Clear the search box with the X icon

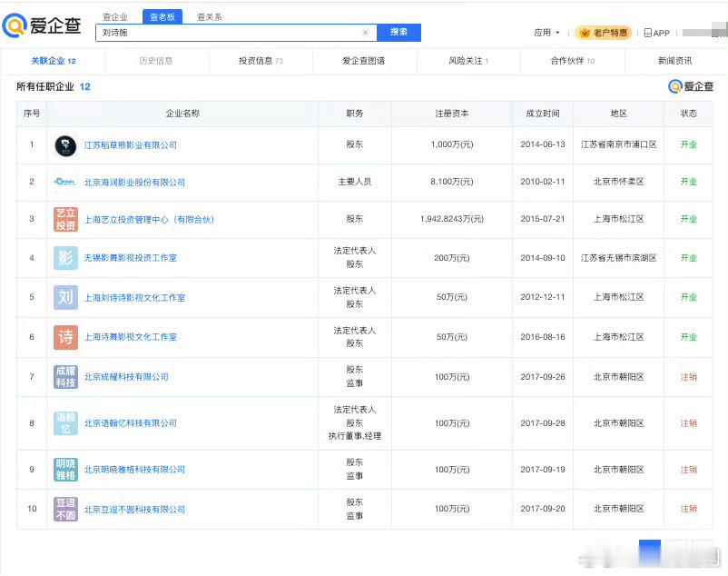pyautogui.click(x=366, y=32)
